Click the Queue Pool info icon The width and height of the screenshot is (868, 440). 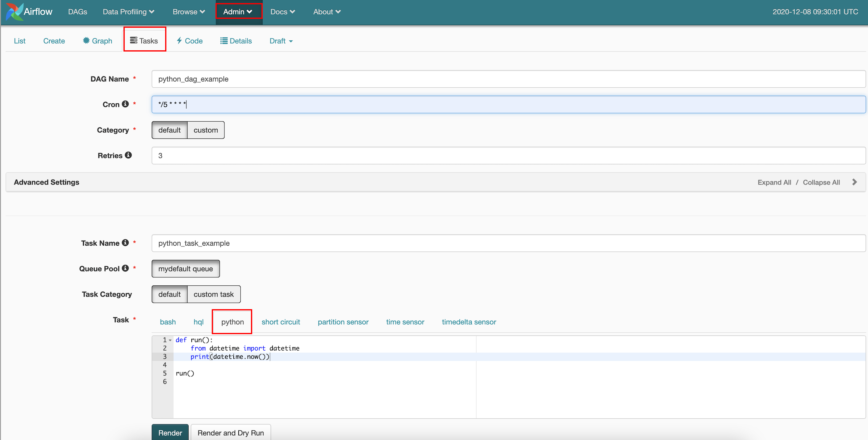125,268
